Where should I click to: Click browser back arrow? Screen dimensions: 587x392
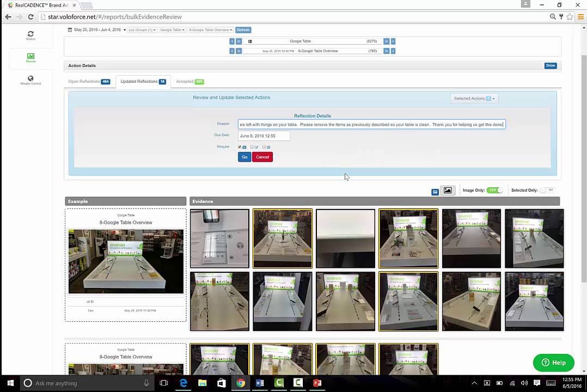(x=8, y=17)
